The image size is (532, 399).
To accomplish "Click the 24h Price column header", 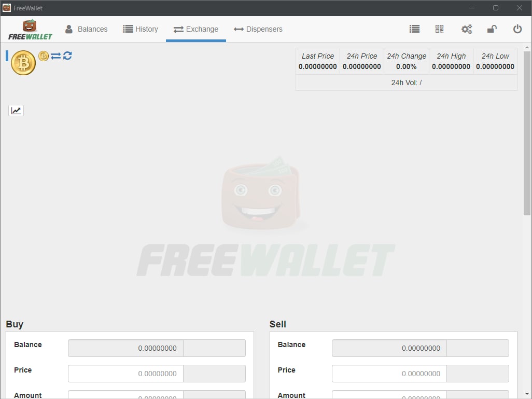I will [362, 56].
